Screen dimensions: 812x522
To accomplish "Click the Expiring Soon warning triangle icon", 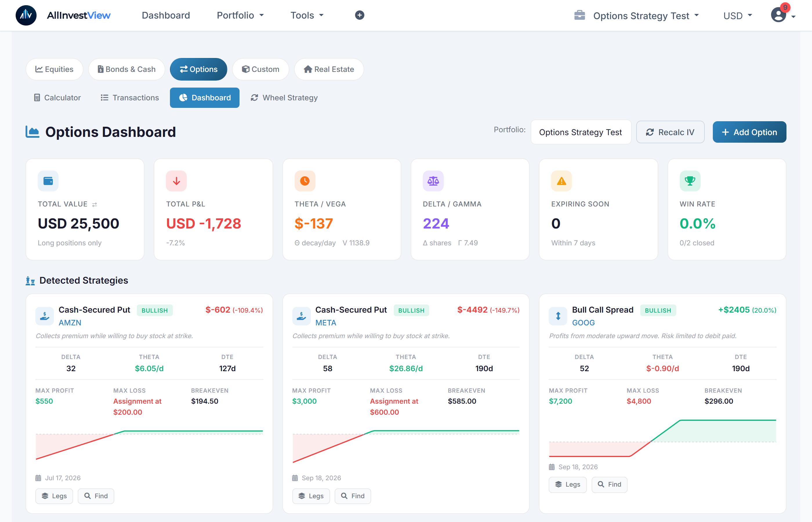I will click(x=561, y=181).
